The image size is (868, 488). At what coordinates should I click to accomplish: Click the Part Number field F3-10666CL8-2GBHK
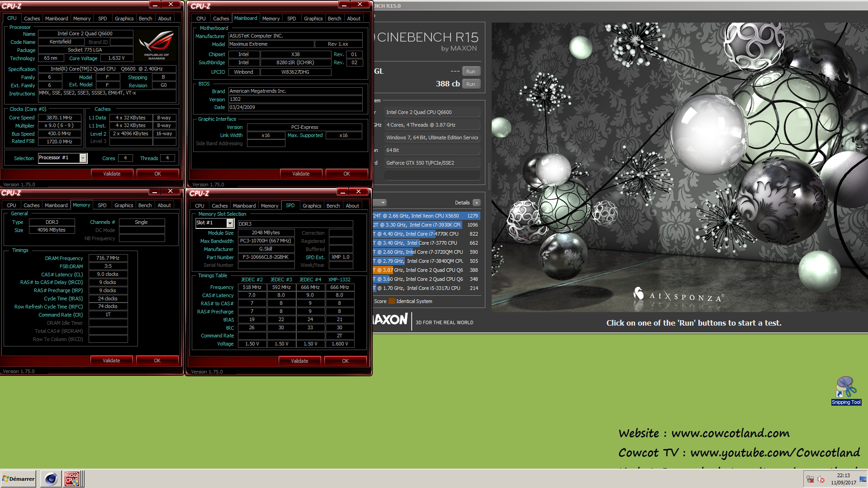coord(266,257)
